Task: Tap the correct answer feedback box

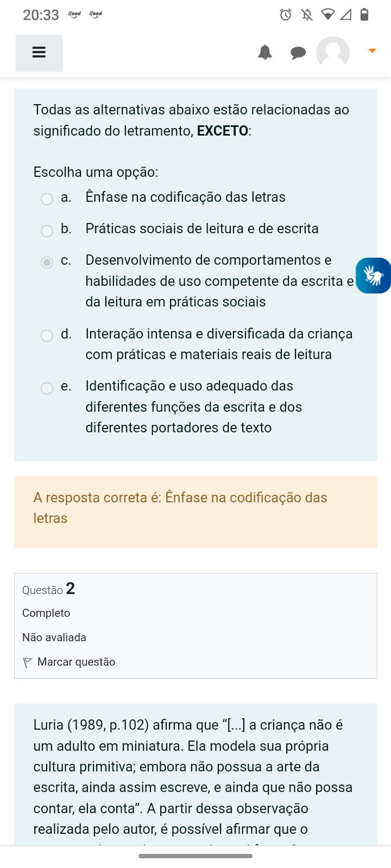Action: pos(195,512)
